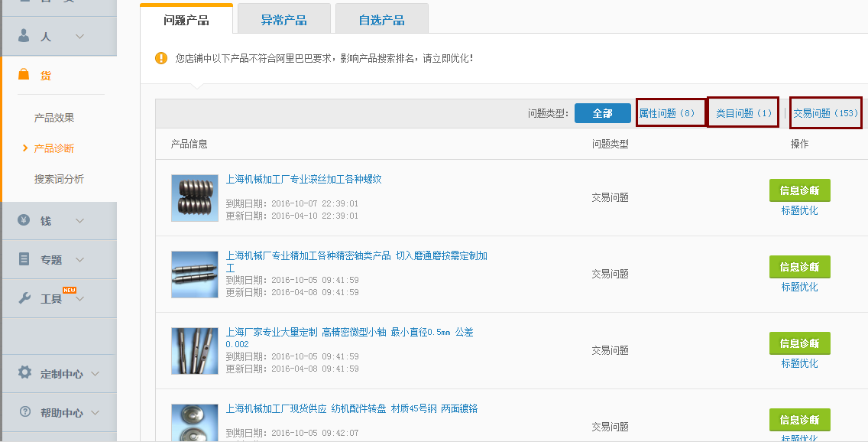Image resolution: width=868 pixels, height=442 pixels.
Task: Open 产品效果 in sidebar
Action: click(x=54, y=118)
